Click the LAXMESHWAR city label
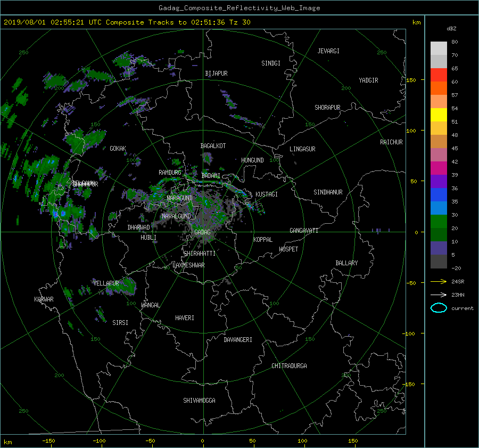 (x=188, y=265)
